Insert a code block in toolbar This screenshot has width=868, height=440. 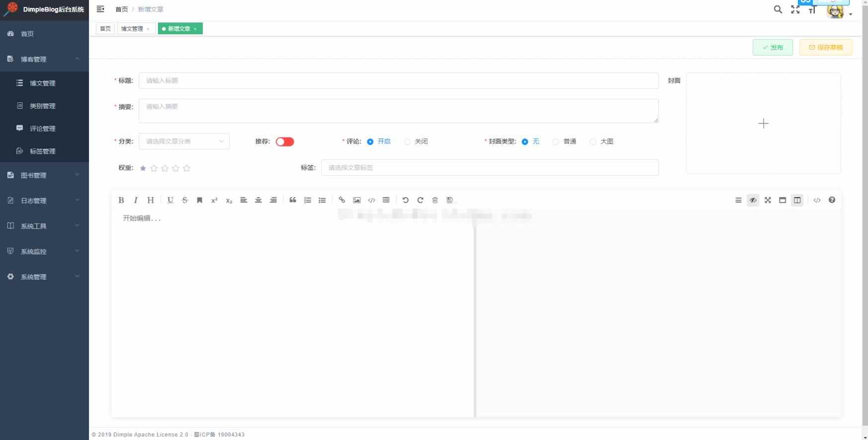click(x=371, y=200)
